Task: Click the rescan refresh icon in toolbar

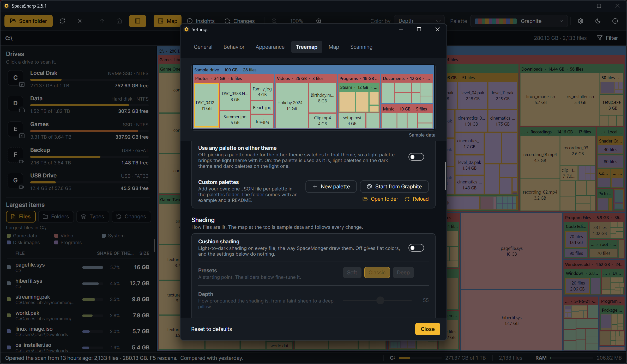Action: click(62, 21)
